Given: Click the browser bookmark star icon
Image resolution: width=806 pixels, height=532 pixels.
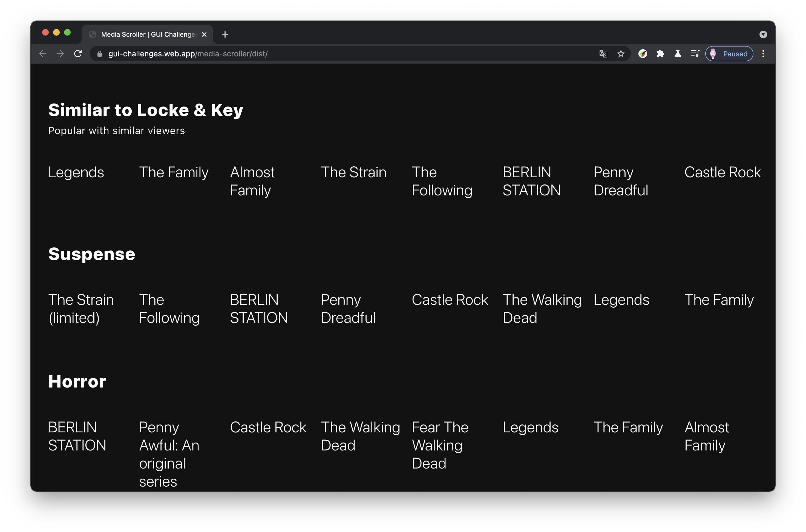Looking at the screenshot, I should [621, 53].
